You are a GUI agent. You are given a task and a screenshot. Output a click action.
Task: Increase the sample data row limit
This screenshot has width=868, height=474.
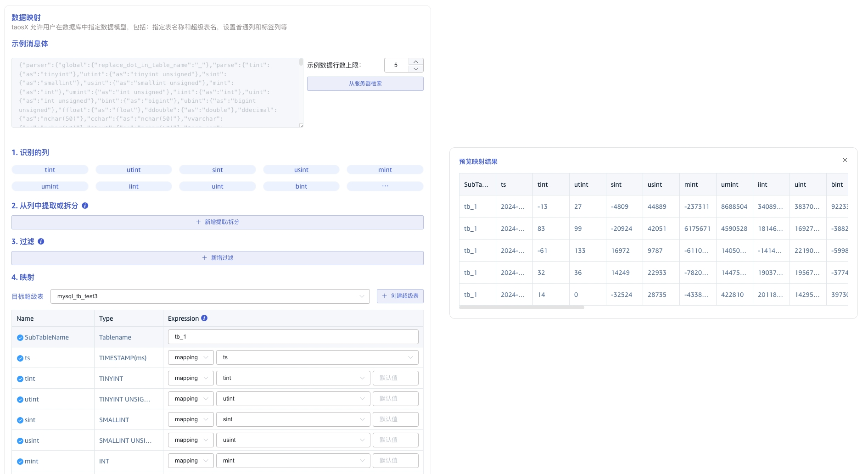coord(415,61)
